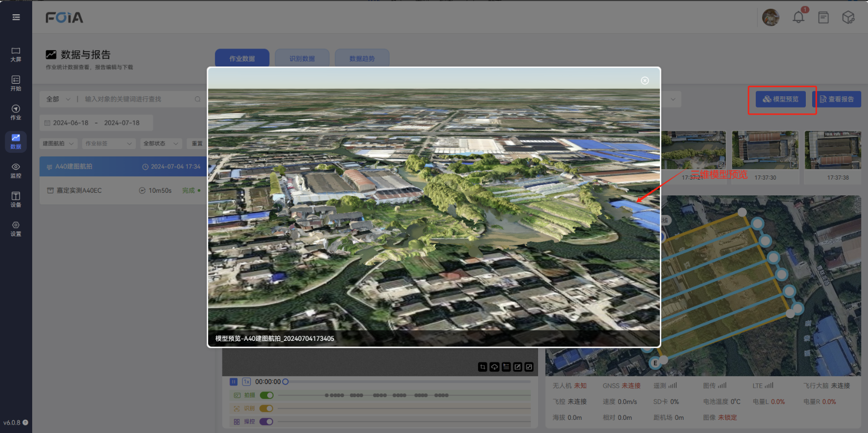Click the notification bell icon
The height and width of the screenshot is (433, 868).
pos(798,17)
